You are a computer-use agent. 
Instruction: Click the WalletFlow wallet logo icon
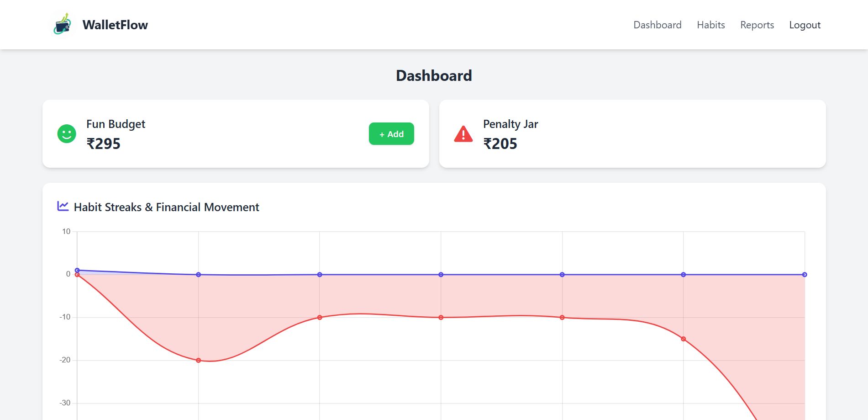63,24
